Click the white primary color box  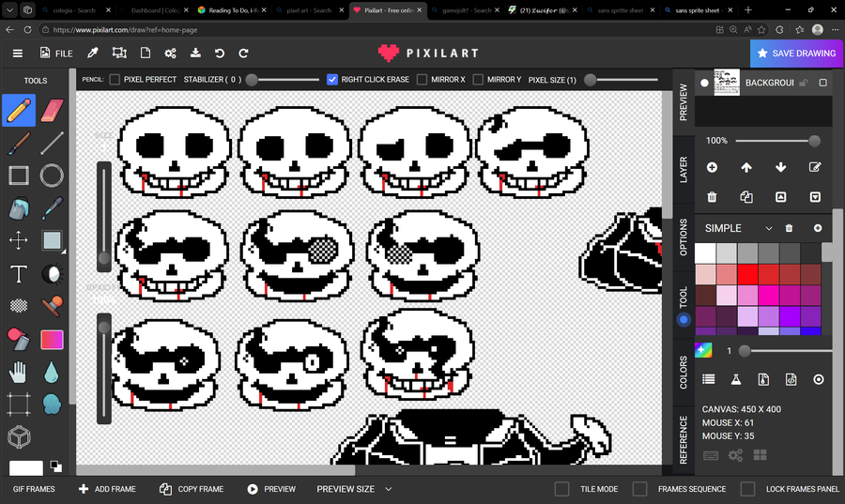(26, 468)
